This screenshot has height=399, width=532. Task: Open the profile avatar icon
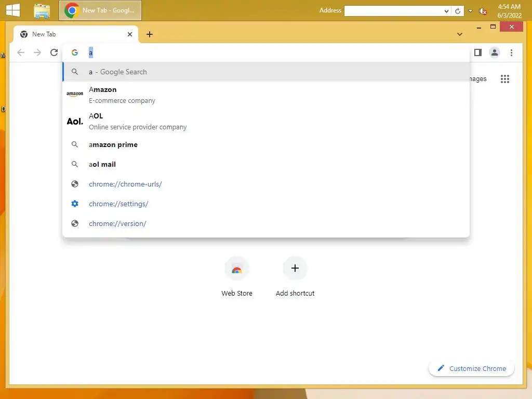(495, 52)
